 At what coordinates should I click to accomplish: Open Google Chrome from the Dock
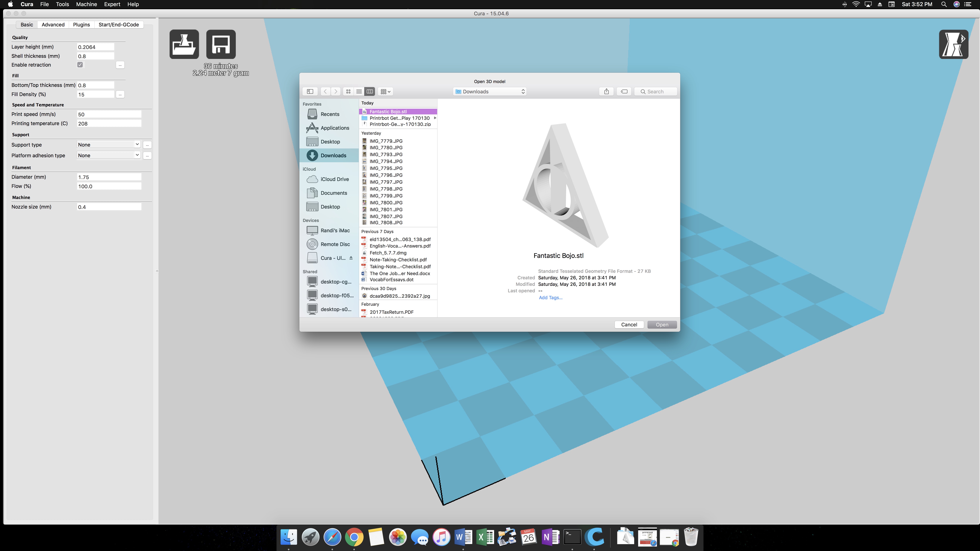(354, 537)
